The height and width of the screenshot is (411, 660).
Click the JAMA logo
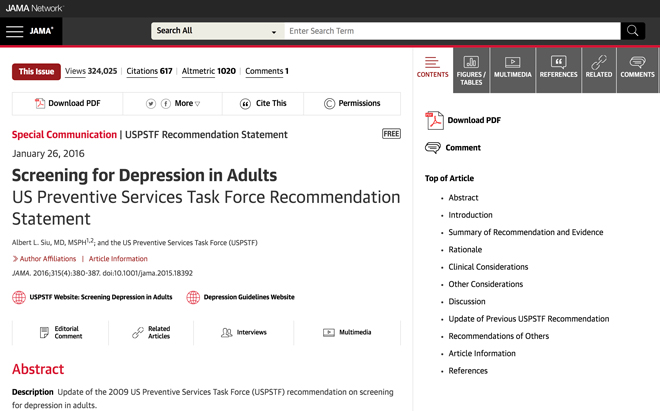[x=41, y=31]
